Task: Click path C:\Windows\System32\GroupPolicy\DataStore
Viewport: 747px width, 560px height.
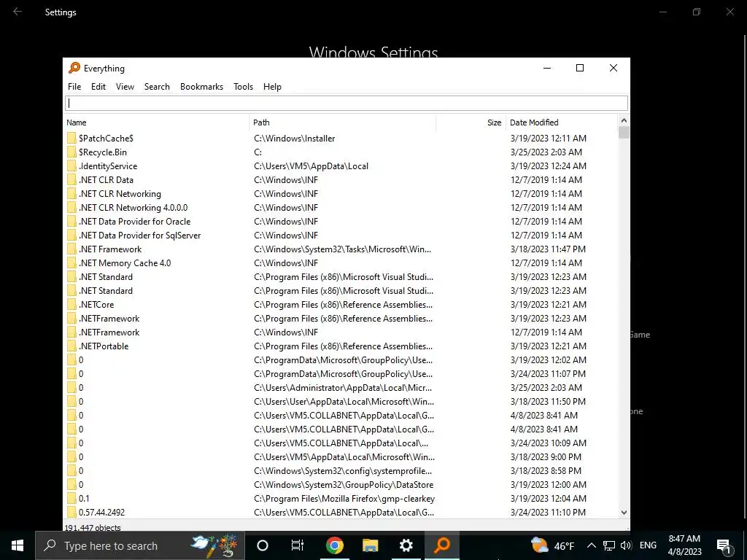Action: coord(344,485)
